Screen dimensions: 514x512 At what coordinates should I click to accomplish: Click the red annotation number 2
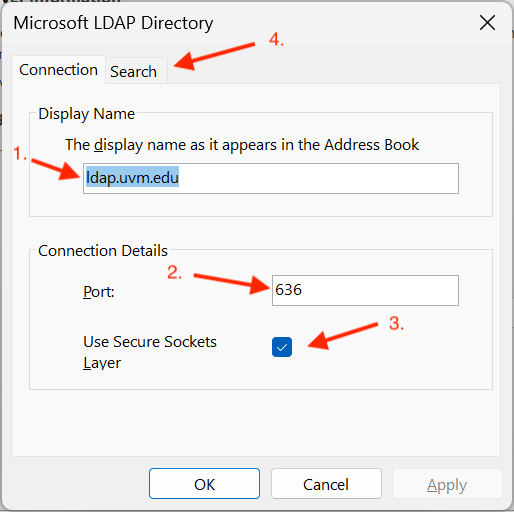pos(174,272)
